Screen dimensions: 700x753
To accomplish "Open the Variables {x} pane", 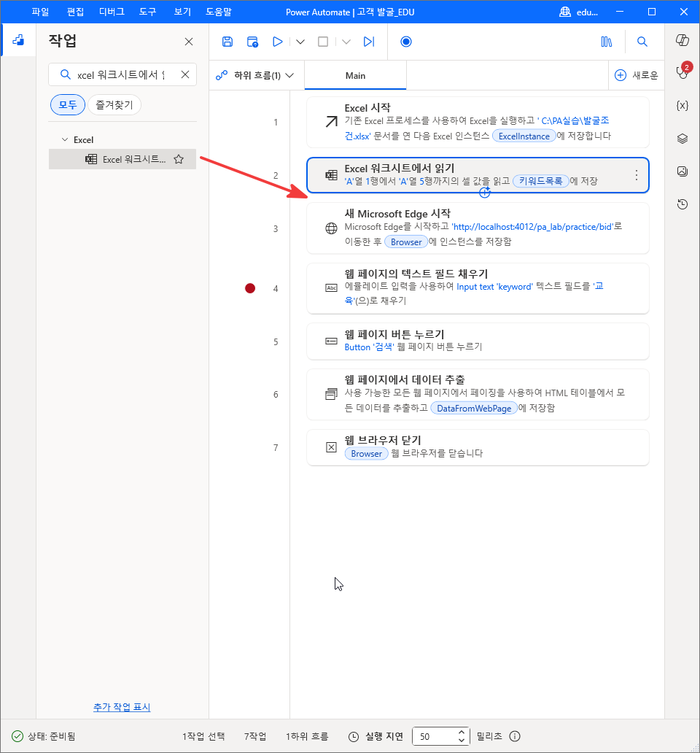I will (682, 106).
